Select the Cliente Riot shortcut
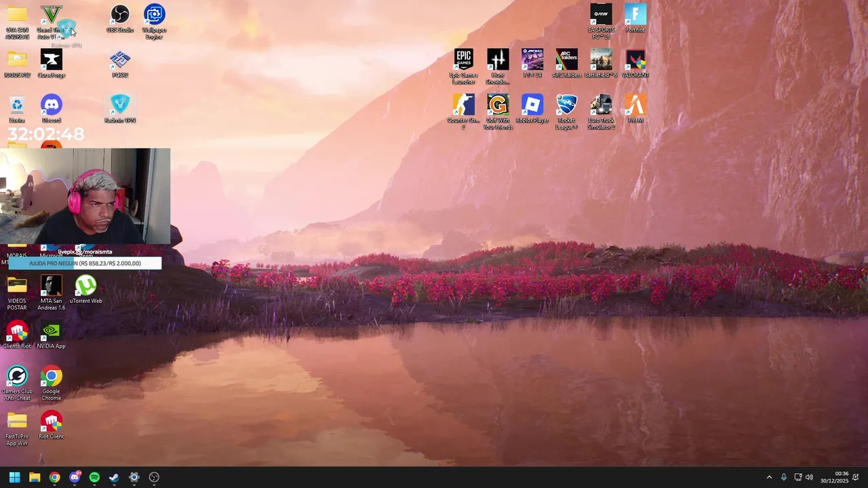868x488 pixels. tap(17, 335)
